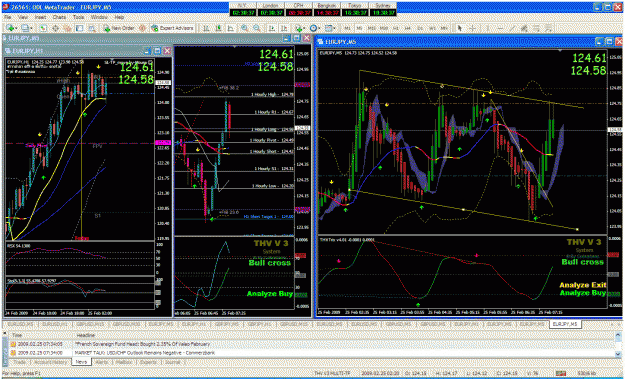Switch to the Alerts terminal tab

102,362
